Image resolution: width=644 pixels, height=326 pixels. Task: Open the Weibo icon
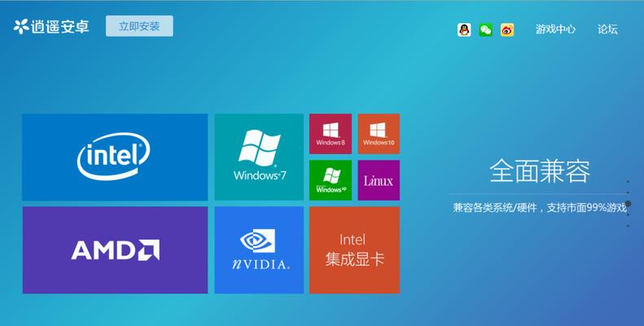pyautogui.click(x=507, y=29)
